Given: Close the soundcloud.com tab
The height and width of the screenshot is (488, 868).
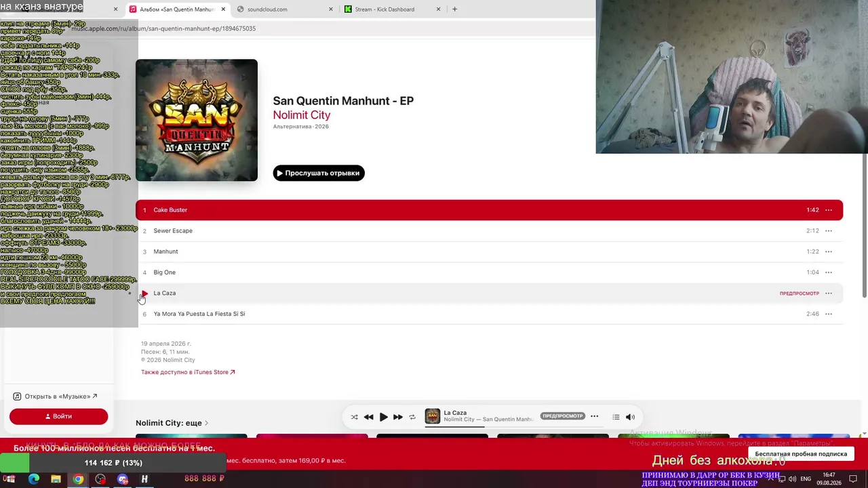Looking at the screenshot, I should [331, 9].
